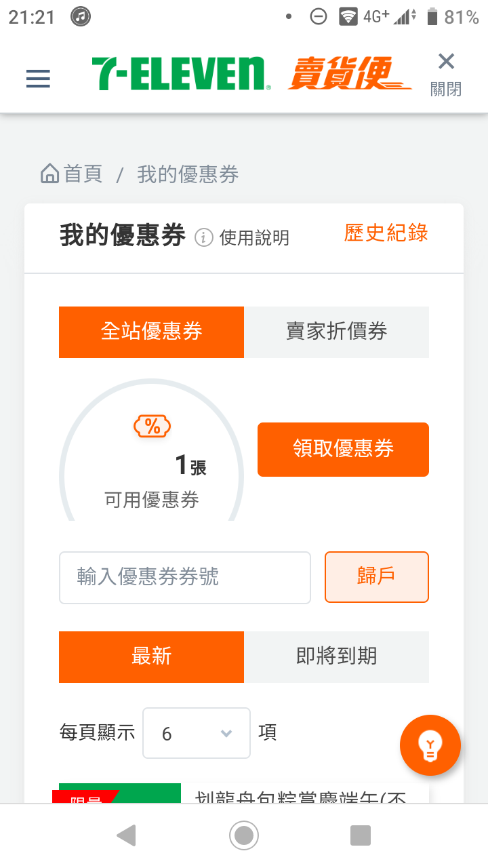Switch to 賣家折價券 tab

pyautogui.click(x=336, y=332)
